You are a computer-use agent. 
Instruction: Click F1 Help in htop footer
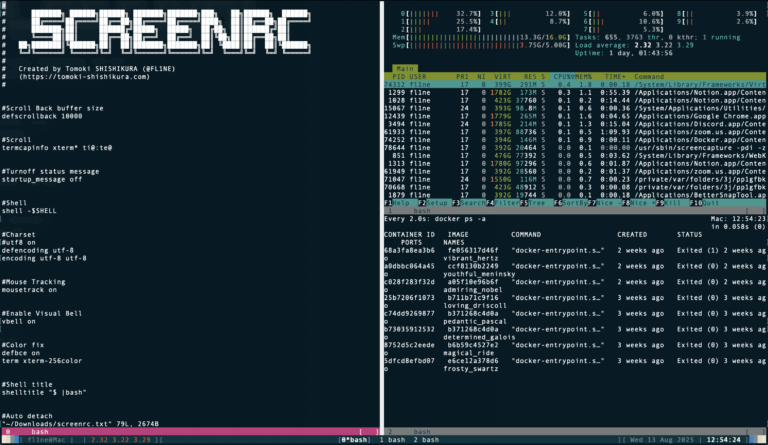(x=400, y=201)
